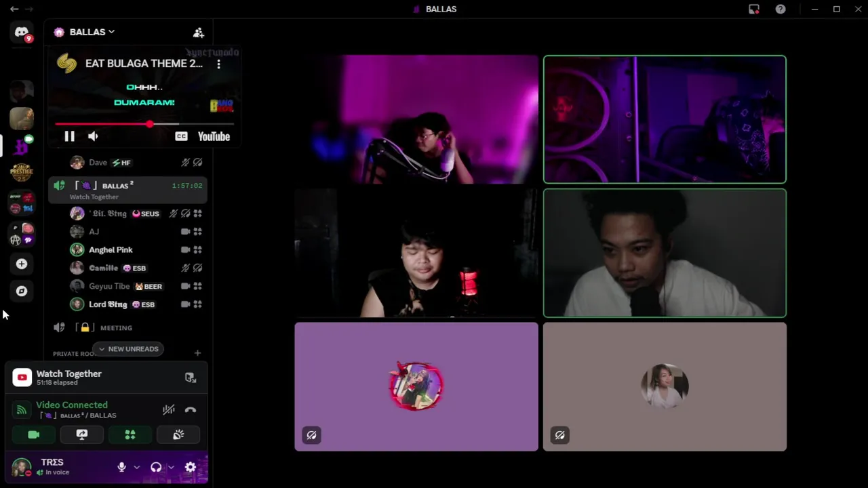Disconnect from voice with the hang-up icon

191,409
